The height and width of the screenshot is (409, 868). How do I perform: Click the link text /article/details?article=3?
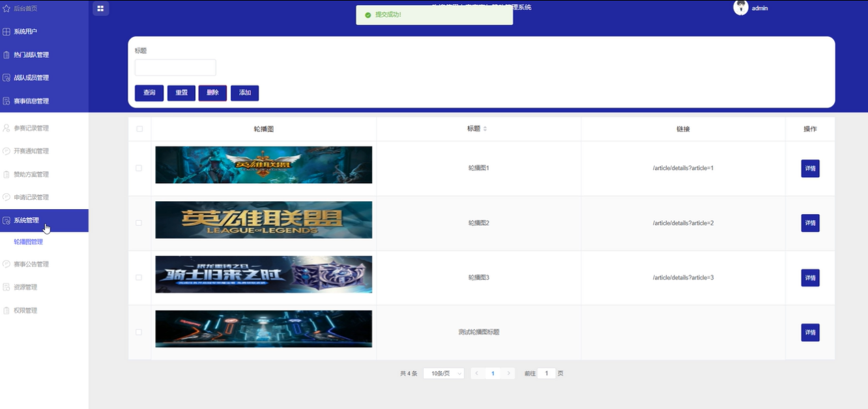(x=683, y=277)
